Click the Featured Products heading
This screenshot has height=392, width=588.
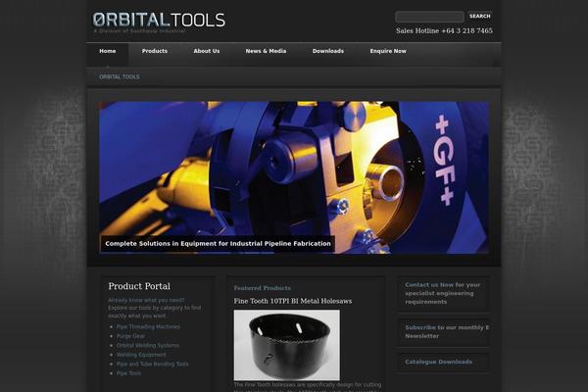coord(262,288)
